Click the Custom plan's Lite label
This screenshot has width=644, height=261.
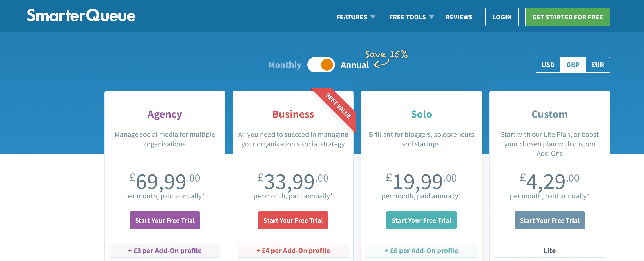pyautogui.click(x=549, y=251)
